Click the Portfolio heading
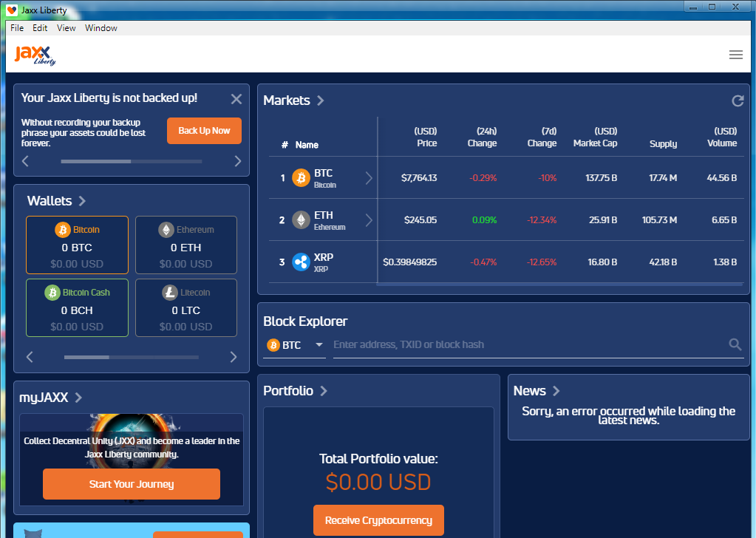Viewport: 756px width, 538px height. [288, 391]
